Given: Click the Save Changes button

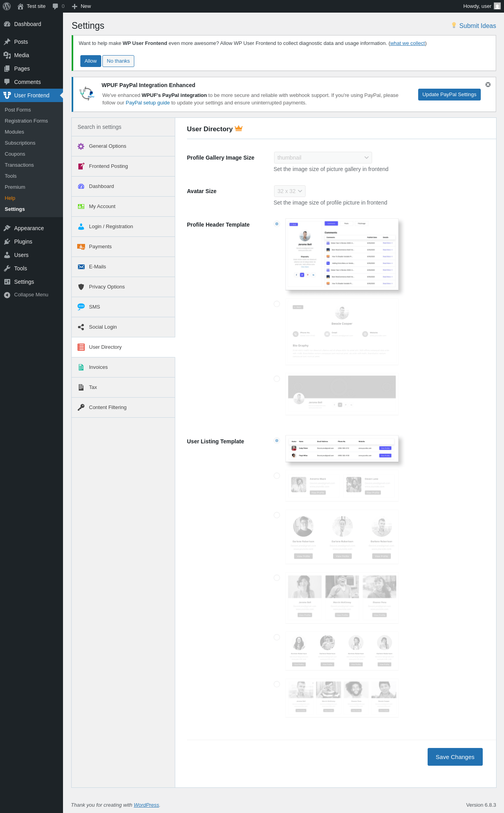Looking at the screenshot, I should [455, 757].
